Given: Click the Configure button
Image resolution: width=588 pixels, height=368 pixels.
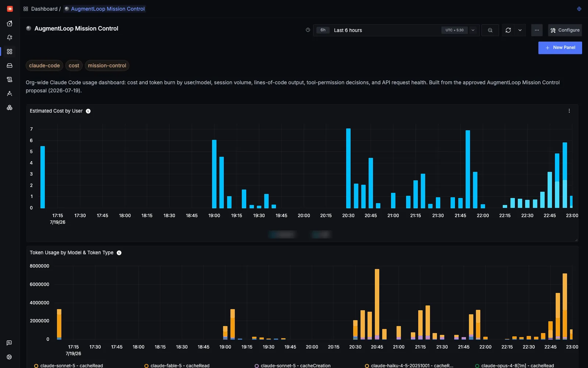Looking at the screenshot, I should [x=565, y=30].
